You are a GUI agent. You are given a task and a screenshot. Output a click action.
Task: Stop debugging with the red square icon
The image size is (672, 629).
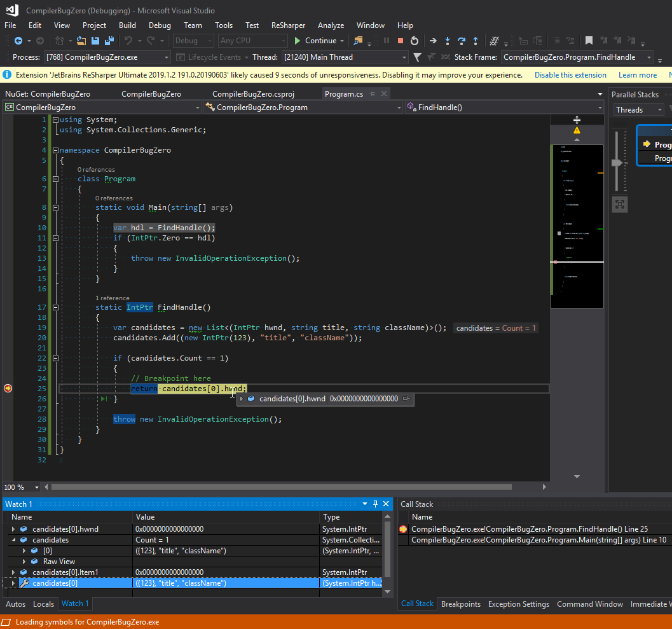tap(401, 41)
